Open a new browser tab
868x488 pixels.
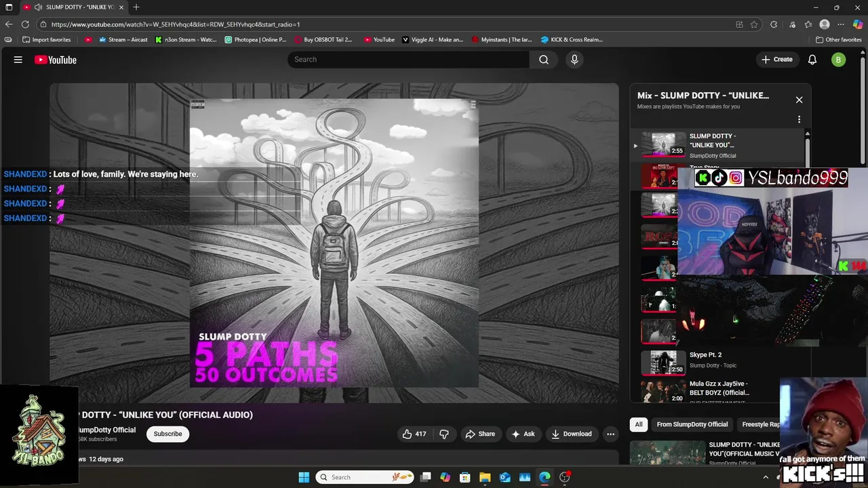click(136, 7)
